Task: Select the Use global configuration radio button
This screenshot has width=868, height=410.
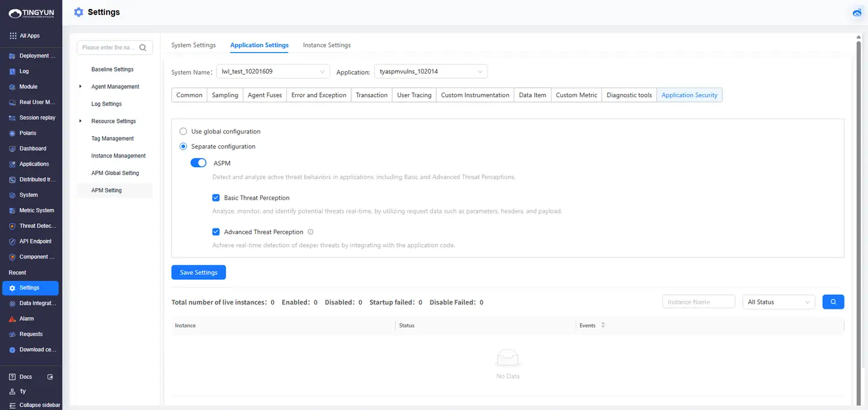Action: click(183, 131)
